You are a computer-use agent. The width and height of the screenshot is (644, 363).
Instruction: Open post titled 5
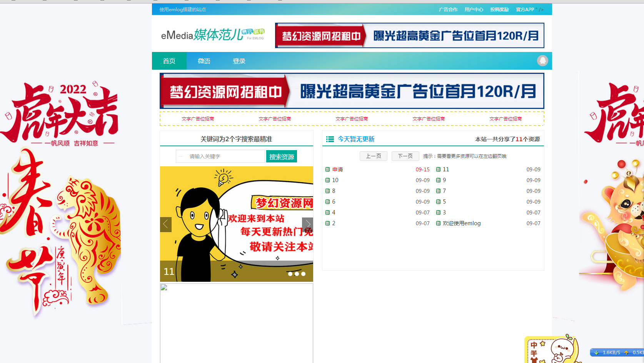pos(444,202)
